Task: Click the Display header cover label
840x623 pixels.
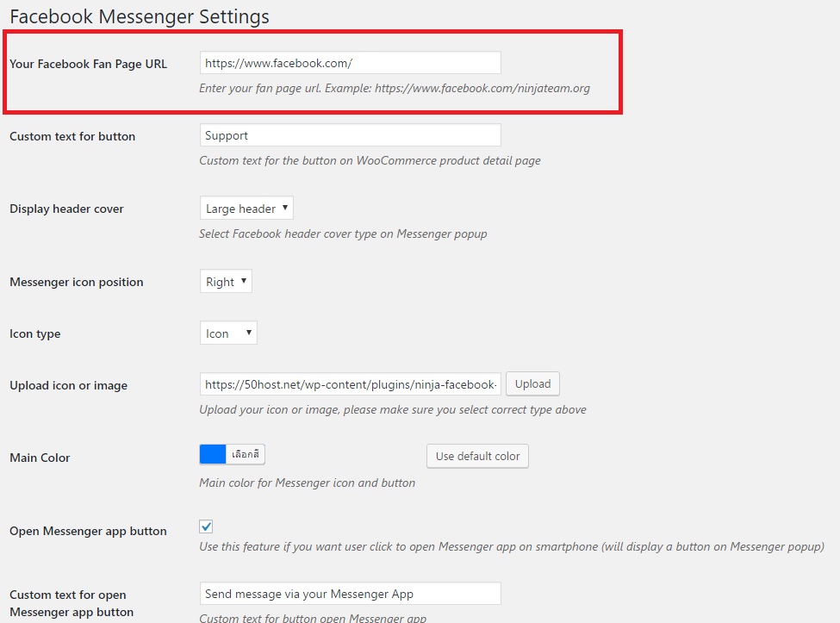Action: click(66, 209)
